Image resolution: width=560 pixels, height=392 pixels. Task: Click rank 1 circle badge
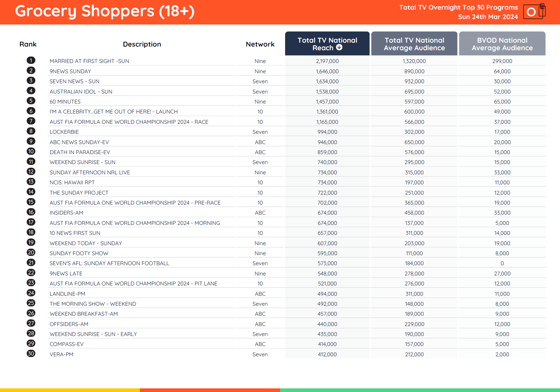point(31,61)
